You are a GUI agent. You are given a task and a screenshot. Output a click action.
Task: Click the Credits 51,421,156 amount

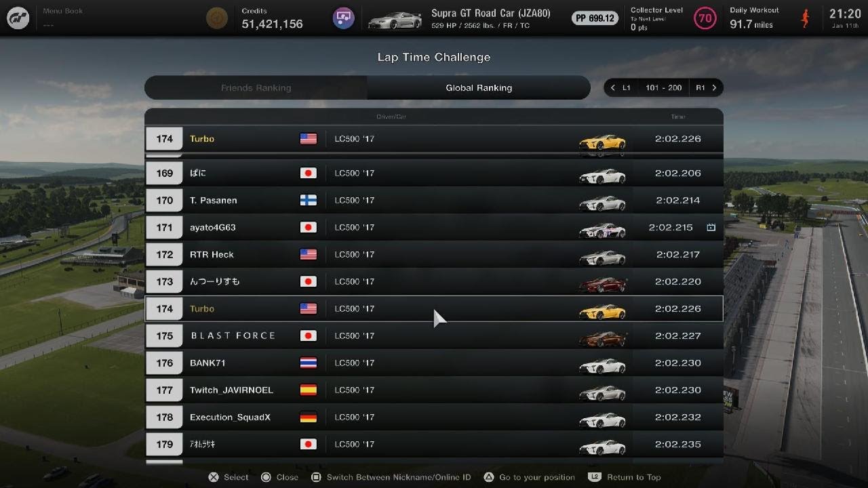pos(272,24)
